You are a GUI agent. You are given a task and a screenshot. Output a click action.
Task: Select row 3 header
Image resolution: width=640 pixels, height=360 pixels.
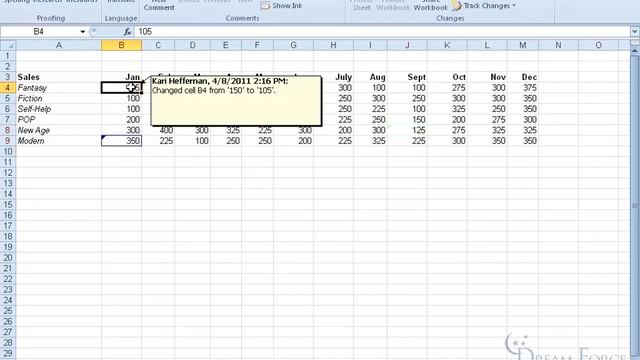[x=8, y=77]
